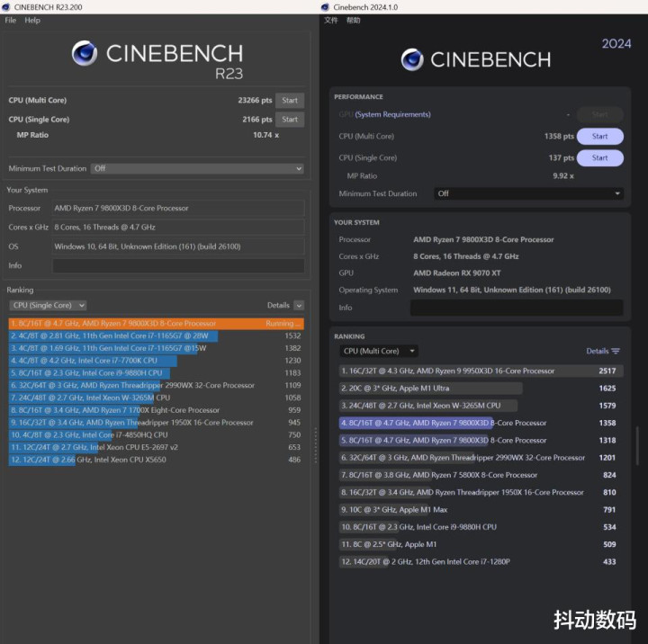Viewport: 648px width, 644px height.
Task: Open 帮助 menu in Cinebench 2024
Action: tap(354, 21)
